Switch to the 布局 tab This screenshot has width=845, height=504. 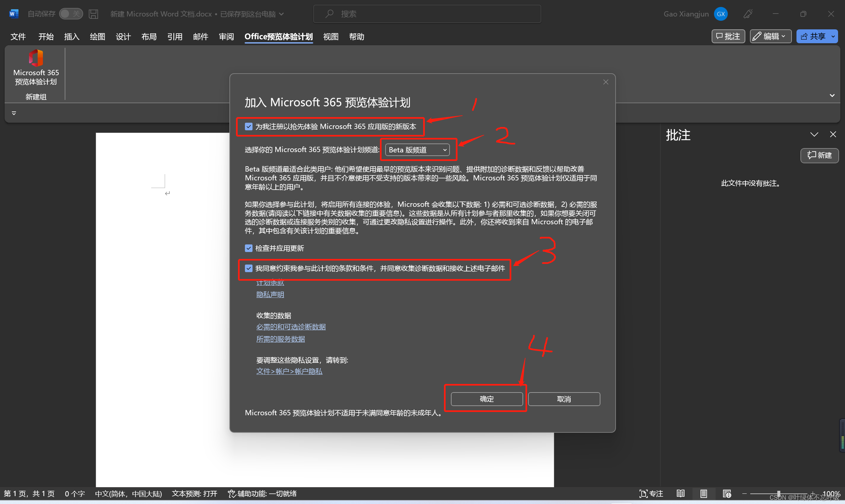[x=149, y=36]
